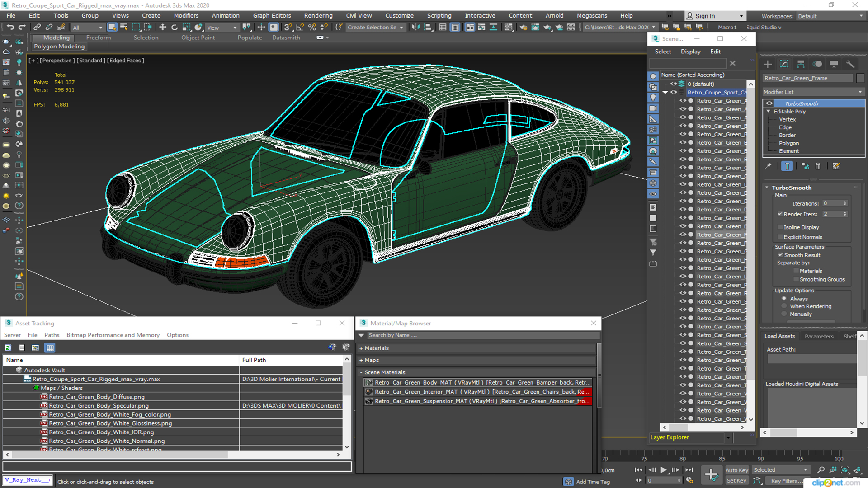Image resolution: width=868 pixels, height=488 pixels.
Task: Toggle Smooth Result checkbox
Action: click(780, 255)
